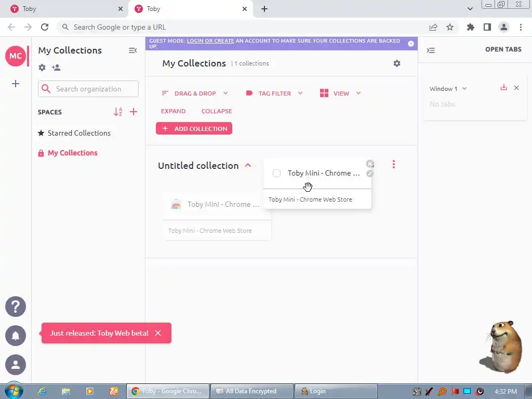Remove the Toby Mini card

tap(370, 164)
